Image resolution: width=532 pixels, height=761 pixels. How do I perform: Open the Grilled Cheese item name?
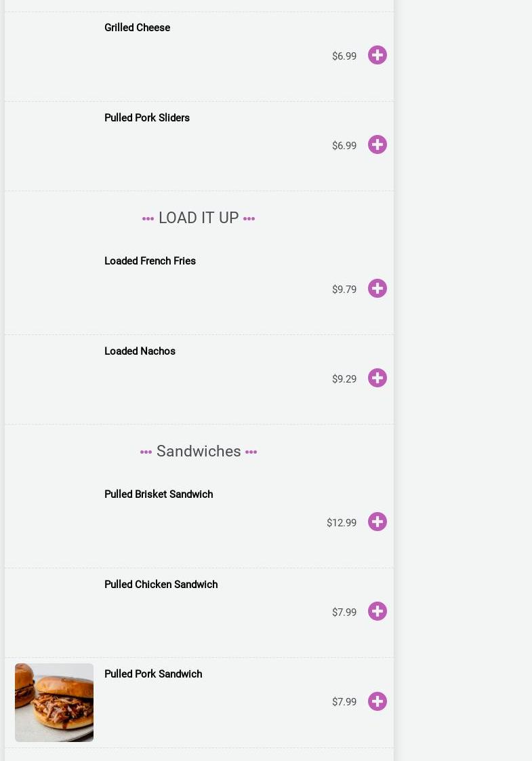pos(137,28)
